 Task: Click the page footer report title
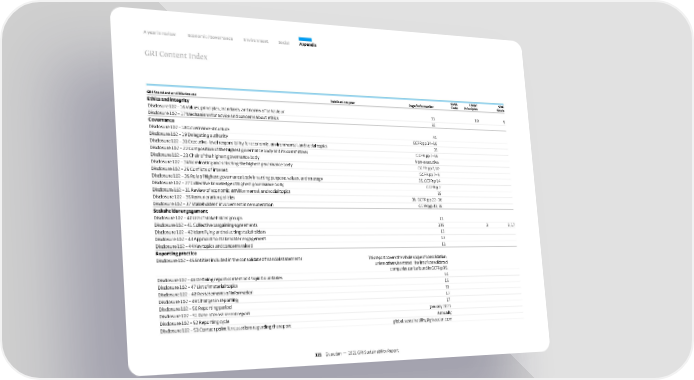coord(362,353)
